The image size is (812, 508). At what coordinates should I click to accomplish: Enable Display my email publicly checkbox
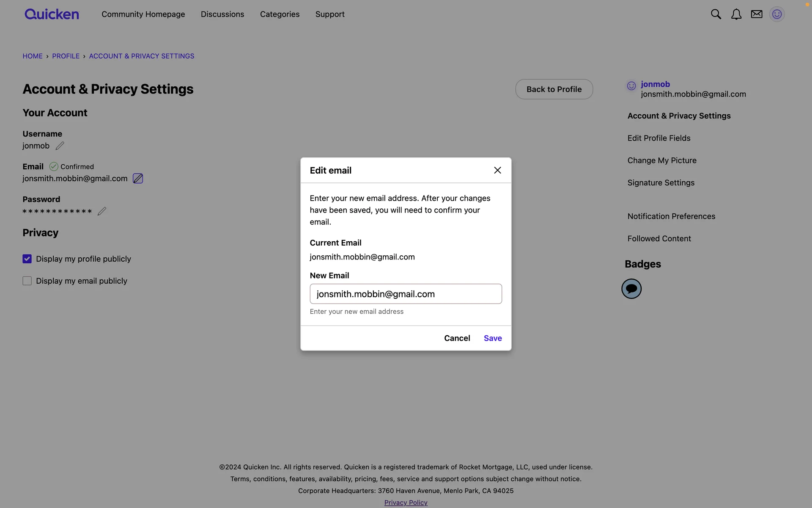pyautogui.click(x=27, y=281)
